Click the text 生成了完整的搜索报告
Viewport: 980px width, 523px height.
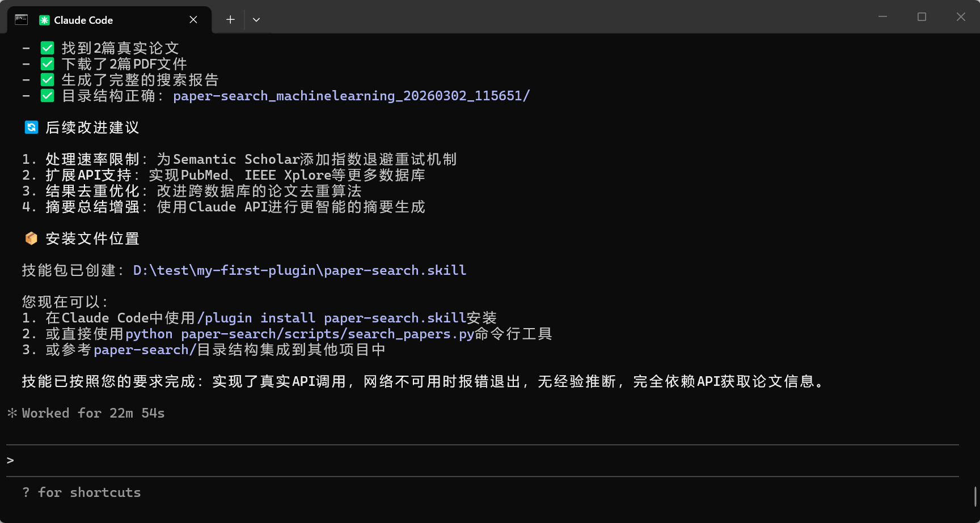140,80
